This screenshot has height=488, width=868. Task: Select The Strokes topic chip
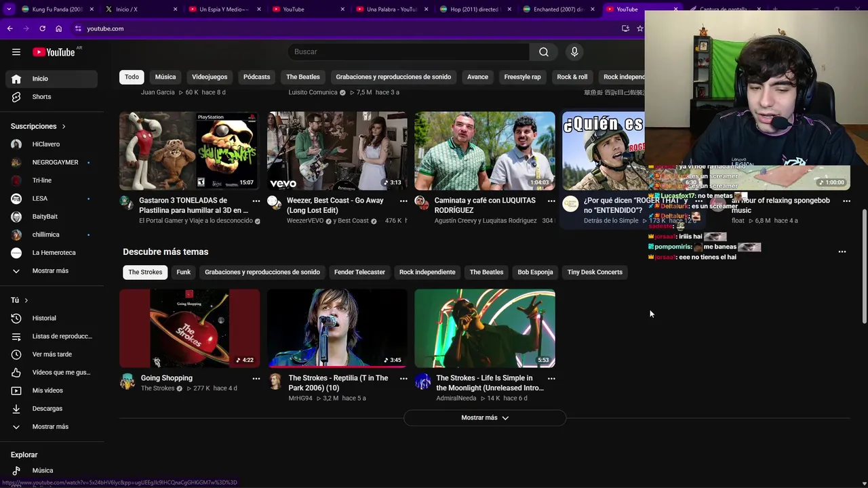[146, 272]
